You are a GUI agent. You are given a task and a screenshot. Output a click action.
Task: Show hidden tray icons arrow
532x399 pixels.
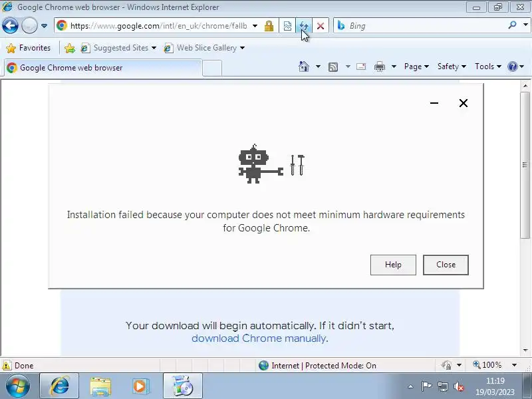click(410, 386)
